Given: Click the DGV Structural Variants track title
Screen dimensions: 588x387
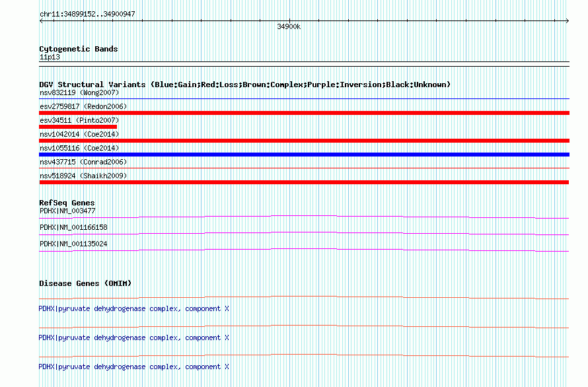Looking at the screenshot, I should (x=245, y=85).
